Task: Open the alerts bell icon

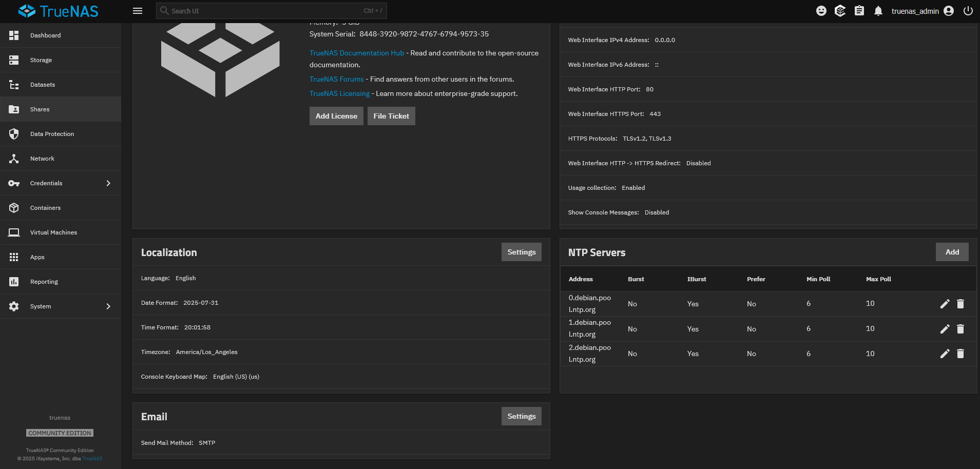Action: 878,11
